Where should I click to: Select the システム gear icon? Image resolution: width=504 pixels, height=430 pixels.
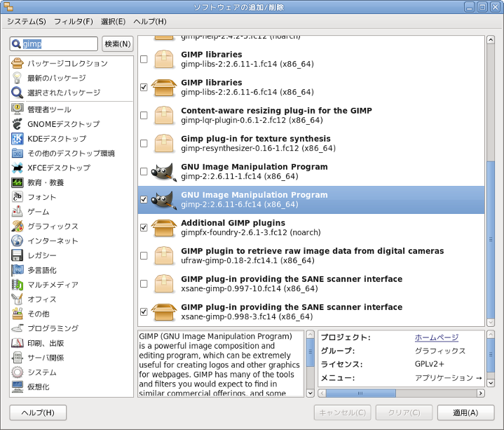click(x=18, y=372)
